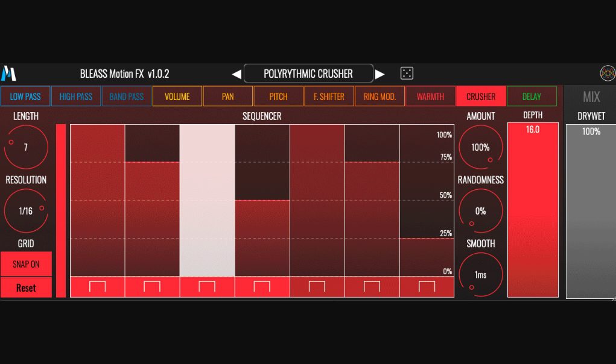
Task: Click the MIX panel header
Action: coord(591,97)
